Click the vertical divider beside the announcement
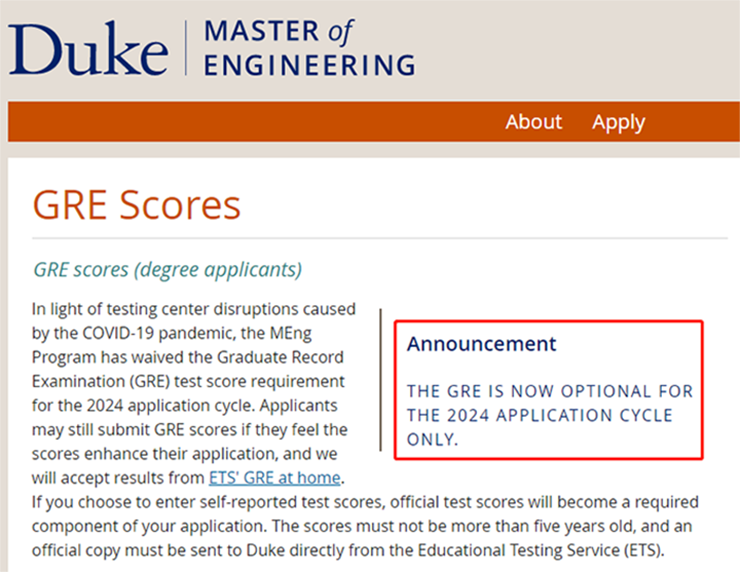Image resolution: width=740 pixels, height=572 pixels. [381, 380]
